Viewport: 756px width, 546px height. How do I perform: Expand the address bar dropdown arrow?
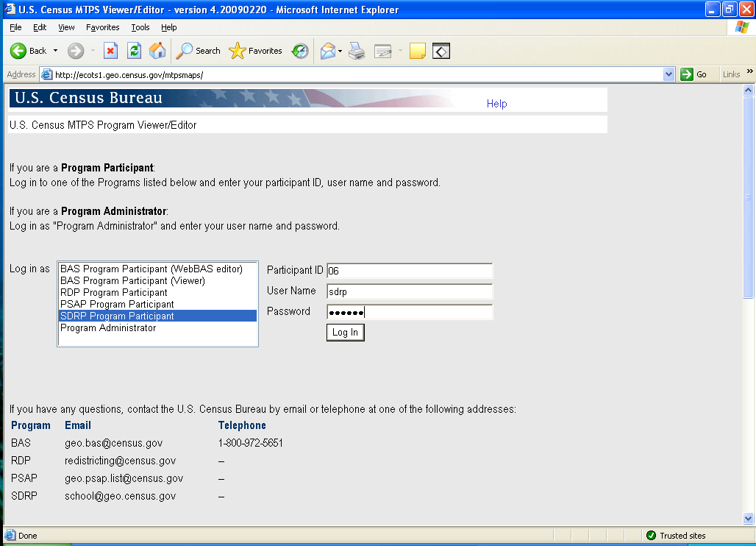tap(668, 74)
